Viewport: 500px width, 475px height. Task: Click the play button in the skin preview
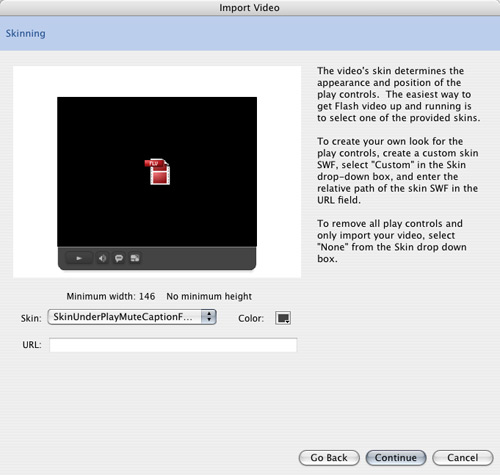pos(79,258)
